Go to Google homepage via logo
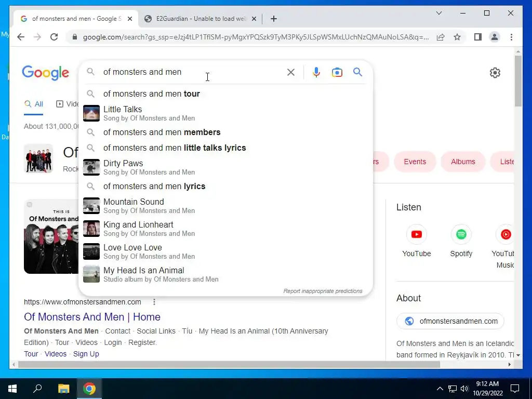The width and height of the screenshot is (532, 399). coord(46,73)
